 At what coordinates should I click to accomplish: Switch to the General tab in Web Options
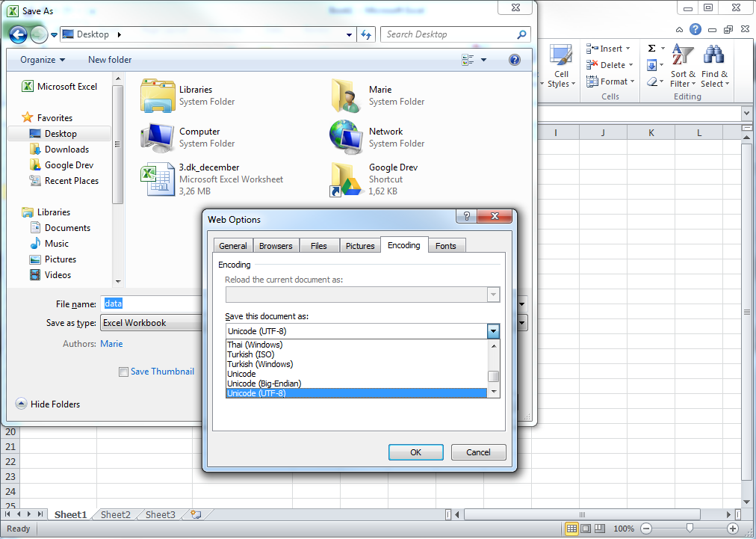(233, 246)
